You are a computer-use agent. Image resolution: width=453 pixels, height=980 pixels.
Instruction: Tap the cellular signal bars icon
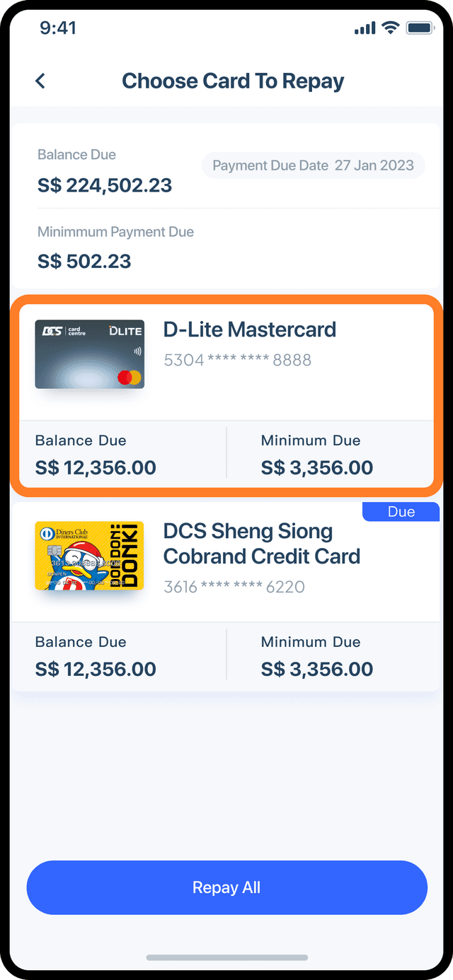tap(365, 28)
